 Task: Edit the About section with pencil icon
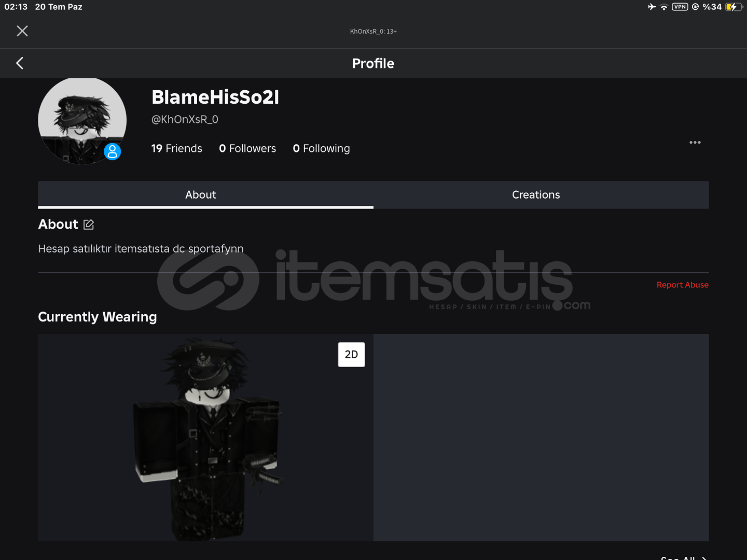pos(89,225)
